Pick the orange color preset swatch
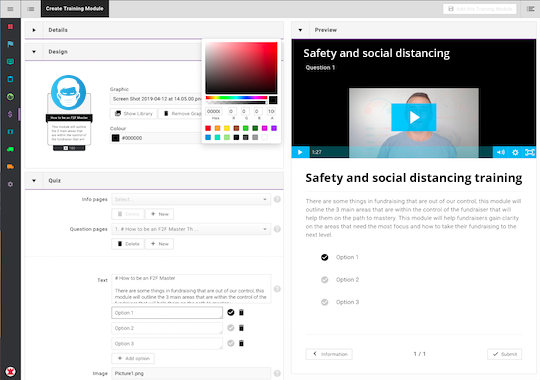This screenshot has height=380, width=540. pos(217,129)
